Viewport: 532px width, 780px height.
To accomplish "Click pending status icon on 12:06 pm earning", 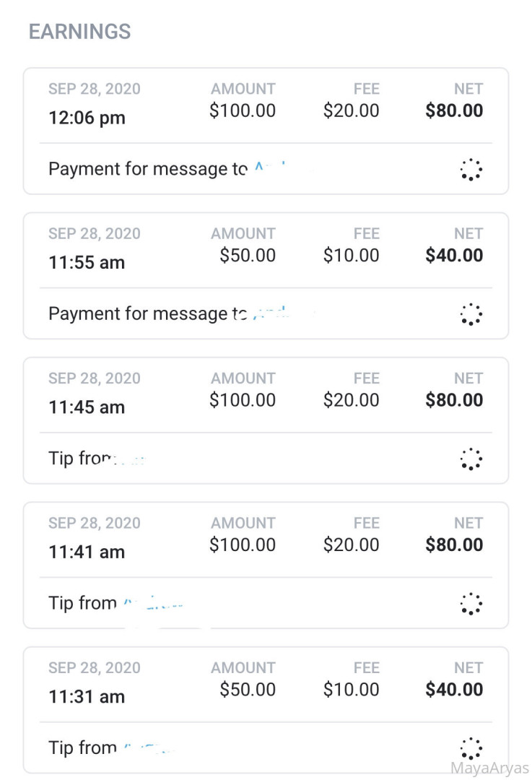I will (471, 169).
